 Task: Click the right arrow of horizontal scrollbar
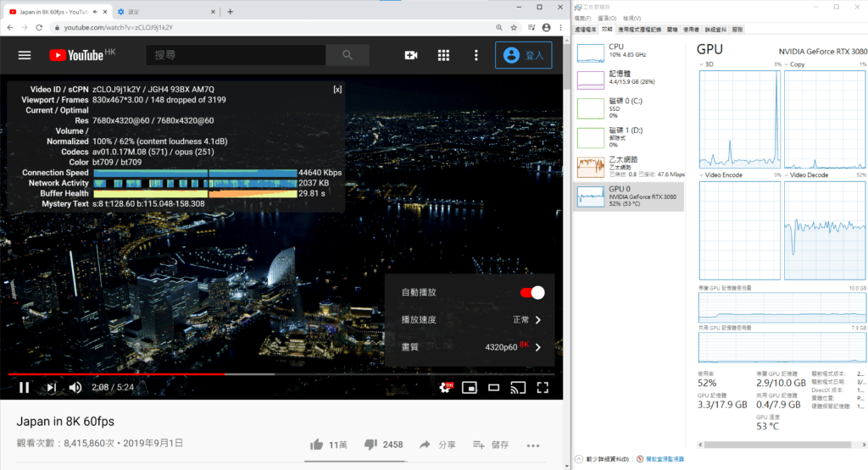tap(864, 445)
